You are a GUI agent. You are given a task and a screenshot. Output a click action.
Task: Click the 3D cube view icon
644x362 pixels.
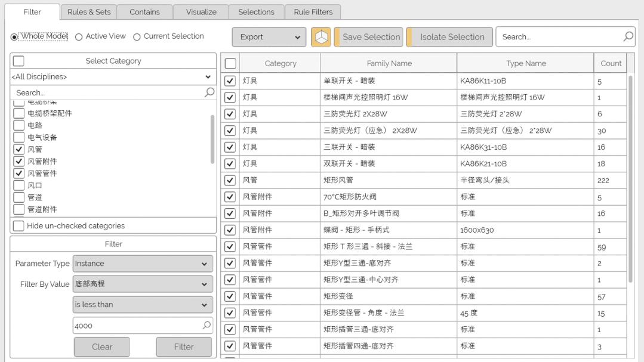click(321, 37)
